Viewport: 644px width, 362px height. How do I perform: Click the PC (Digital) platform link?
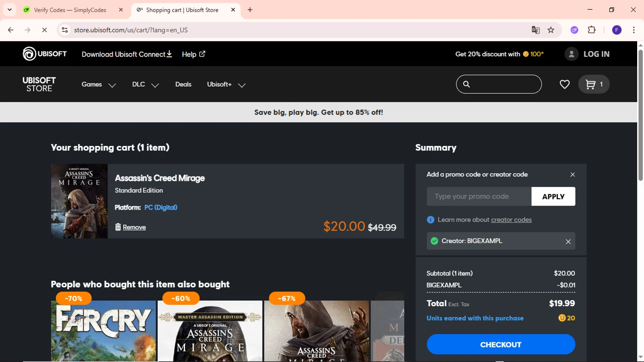(161, 207)
